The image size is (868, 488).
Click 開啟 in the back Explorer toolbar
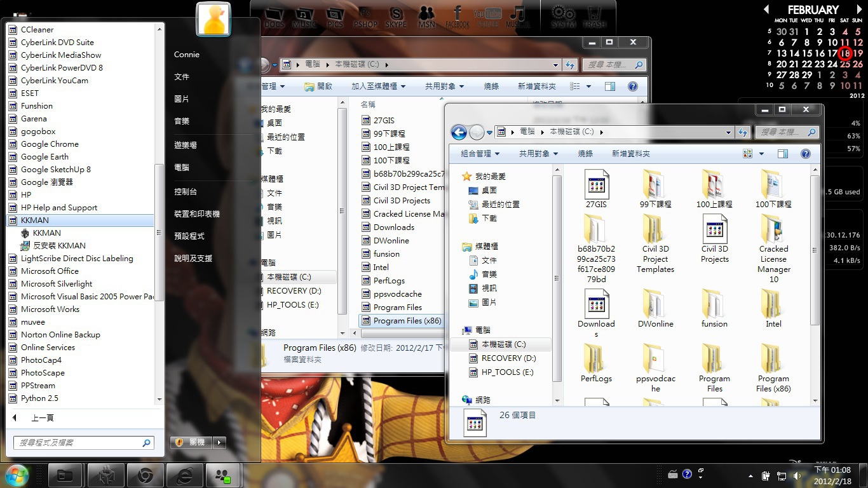[318, 86]
